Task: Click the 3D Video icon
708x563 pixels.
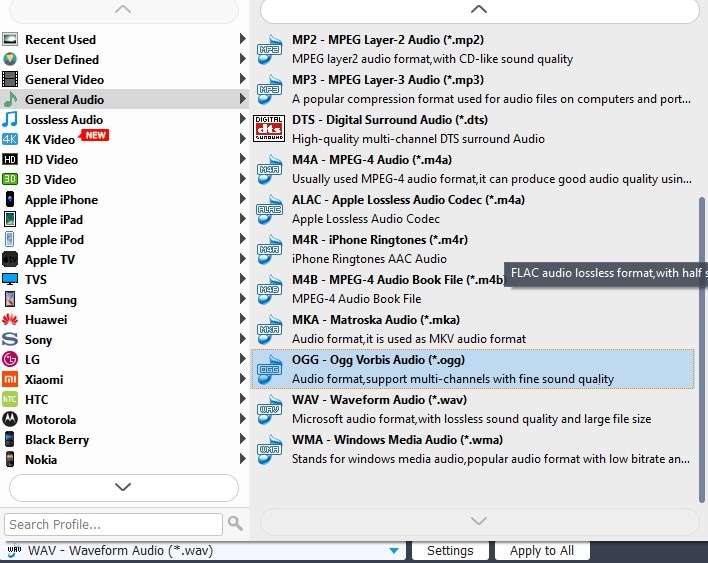Action: click(x=10, y=179)
